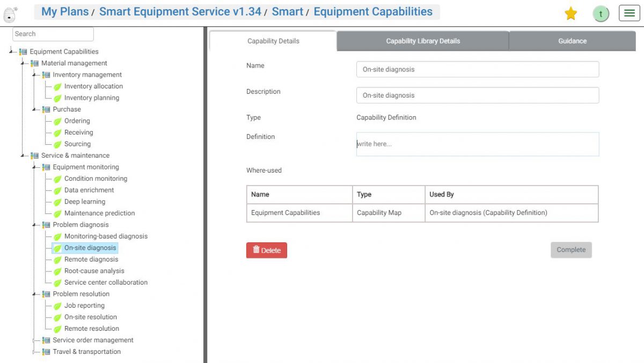
Task: Collapse the Equipment monitoring branch
Action: point(35,167)
